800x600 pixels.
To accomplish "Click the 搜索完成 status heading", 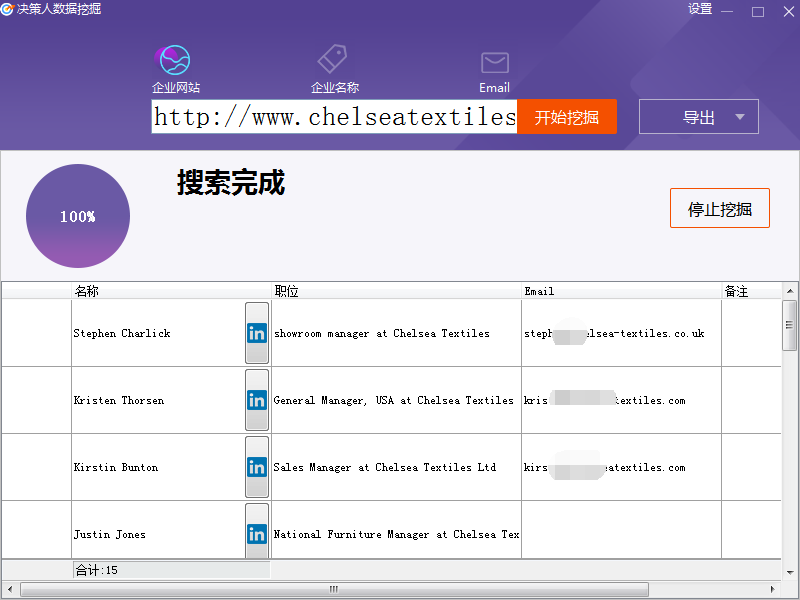I will click(x=231, y=182).
